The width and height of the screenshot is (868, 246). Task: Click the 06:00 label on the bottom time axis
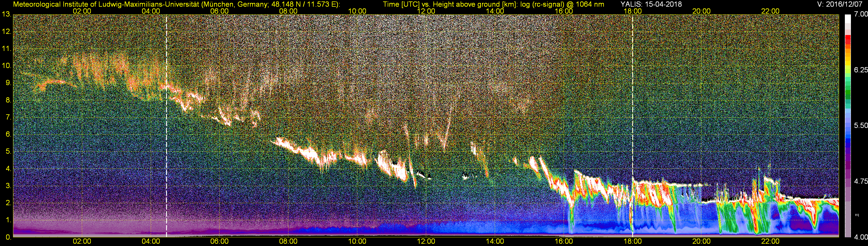pos(219,241)
